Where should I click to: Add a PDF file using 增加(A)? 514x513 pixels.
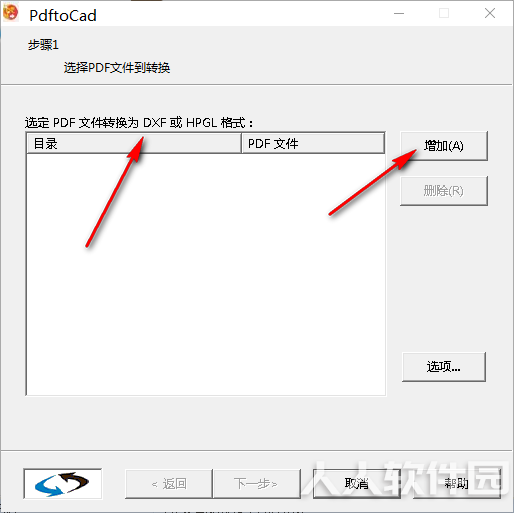click(x=444, y=146)
